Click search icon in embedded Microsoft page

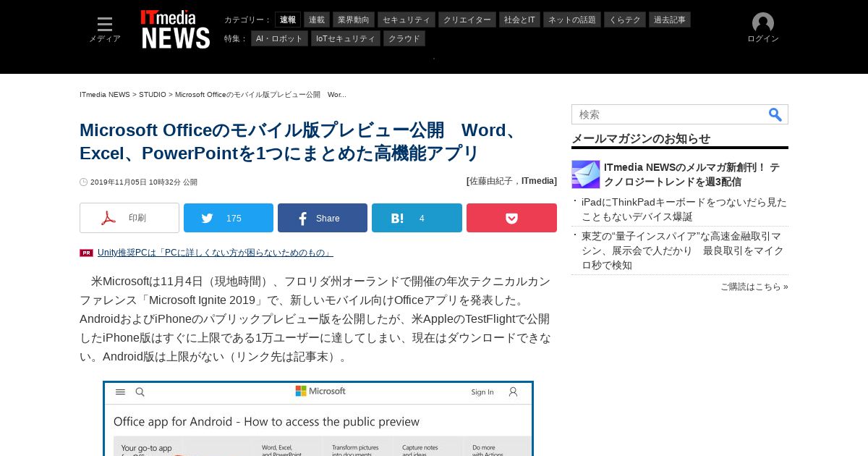tap(140, 392)
